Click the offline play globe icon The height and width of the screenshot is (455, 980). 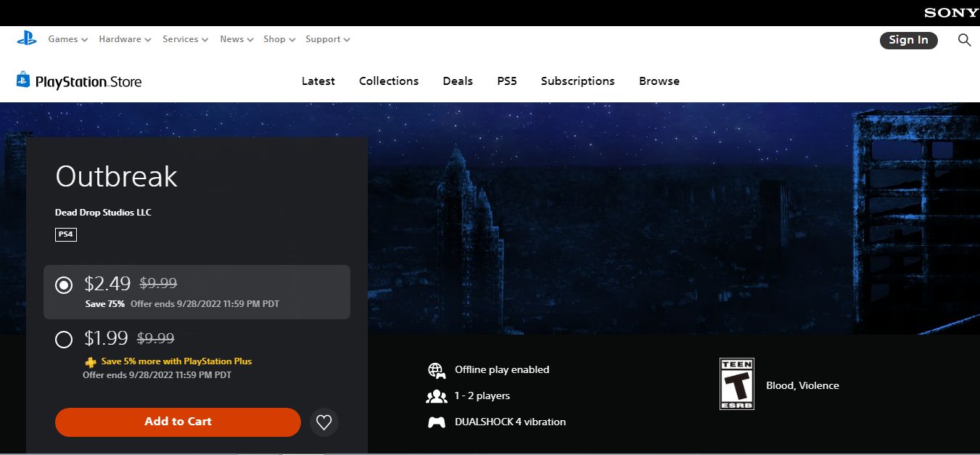(x=436, y=370)
